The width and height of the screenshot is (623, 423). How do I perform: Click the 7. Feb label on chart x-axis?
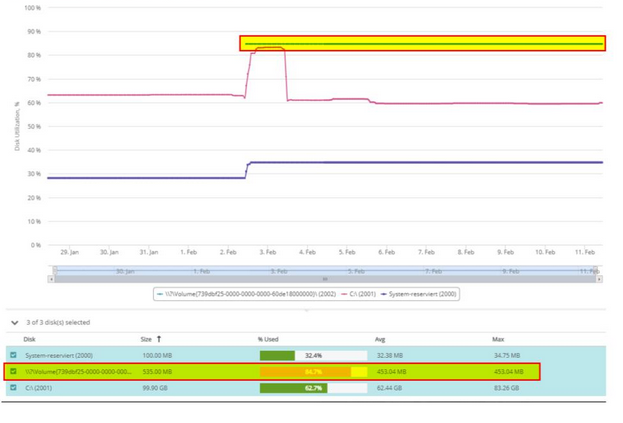426,252
